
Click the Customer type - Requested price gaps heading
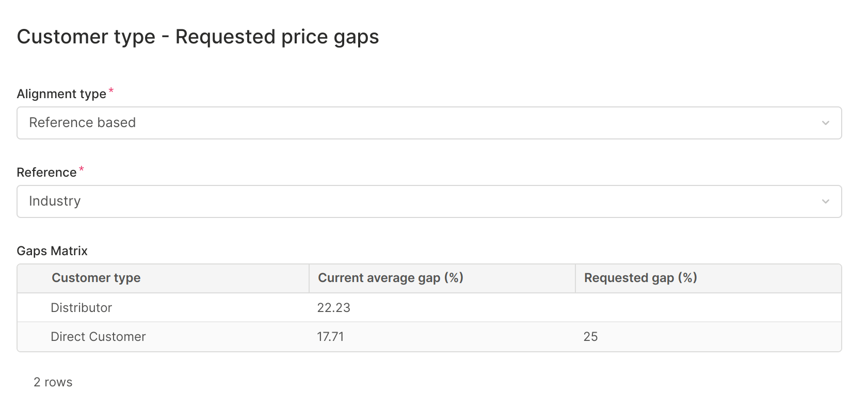(x=198, y=37)
